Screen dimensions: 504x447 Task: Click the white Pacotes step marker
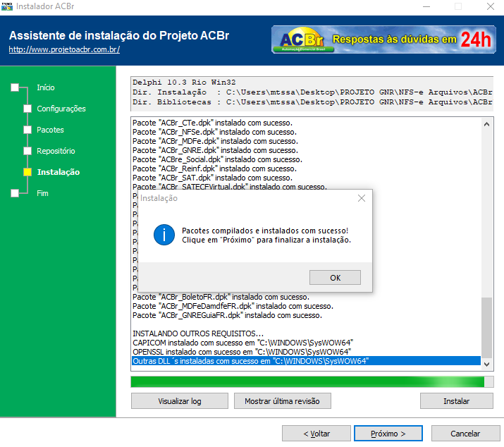27,130
